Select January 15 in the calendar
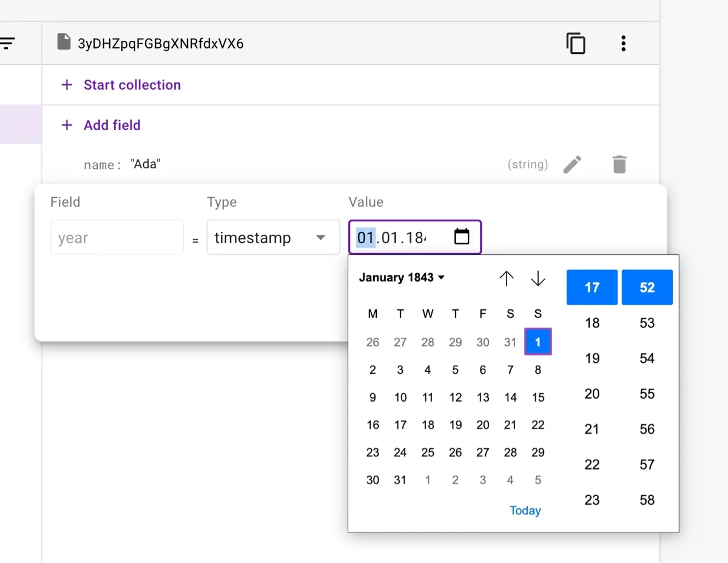The height and width of the screenshot is (563, 728). click(x=538, y=397)
